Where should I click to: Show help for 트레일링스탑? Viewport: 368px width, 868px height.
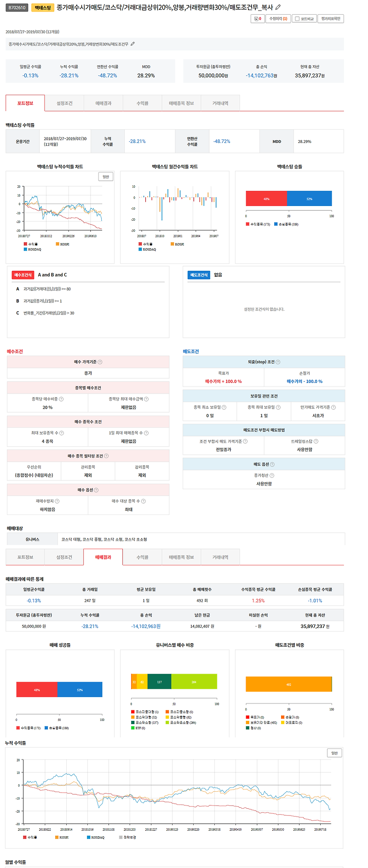click(x=316, y=441)
